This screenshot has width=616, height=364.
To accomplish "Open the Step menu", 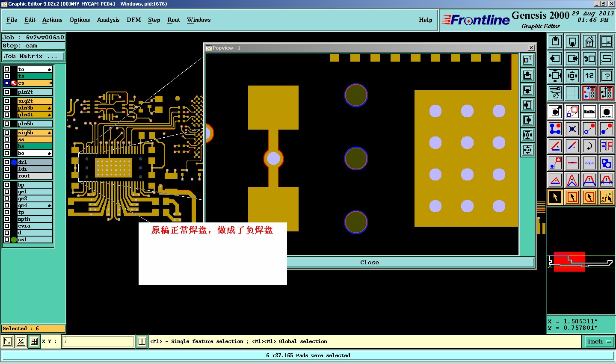I will [x=154, y=20].
